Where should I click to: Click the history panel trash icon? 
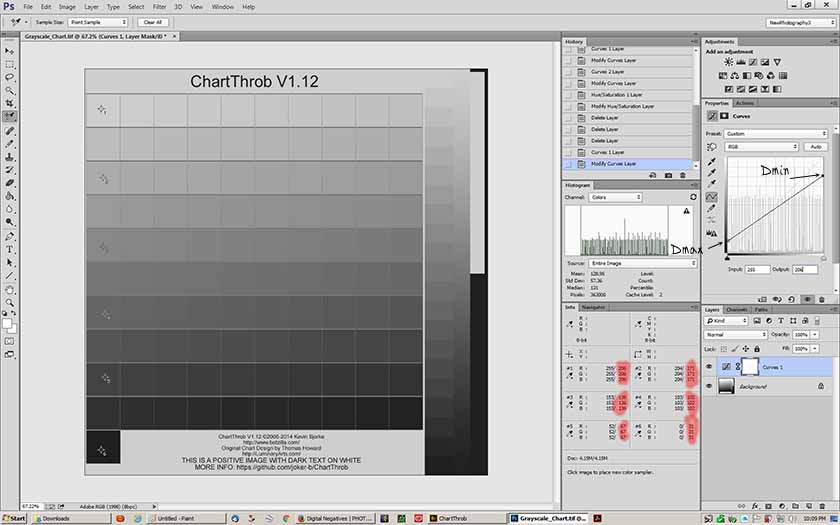point(683,175)
